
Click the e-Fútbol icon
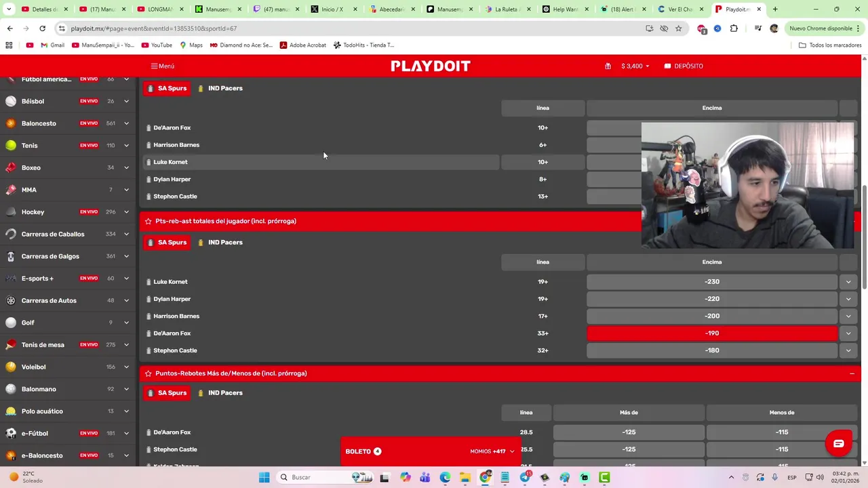point(11,433)
